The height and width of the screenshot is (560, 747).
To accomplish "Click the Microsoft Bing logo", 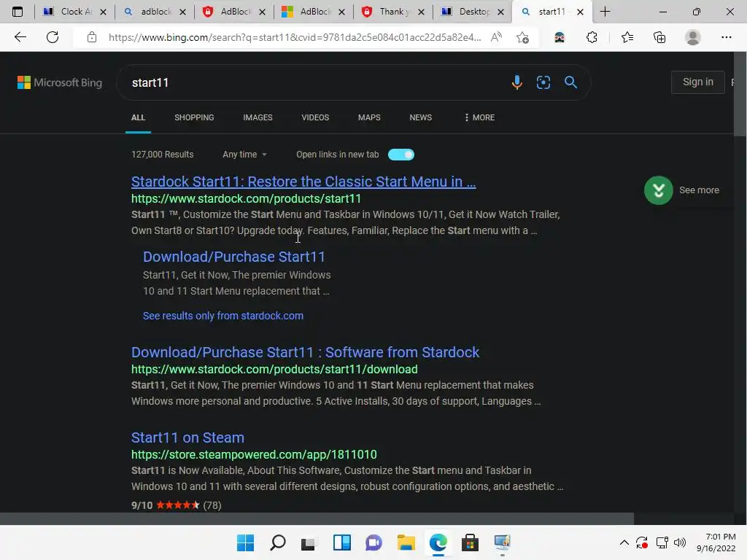I will point(60,82).
